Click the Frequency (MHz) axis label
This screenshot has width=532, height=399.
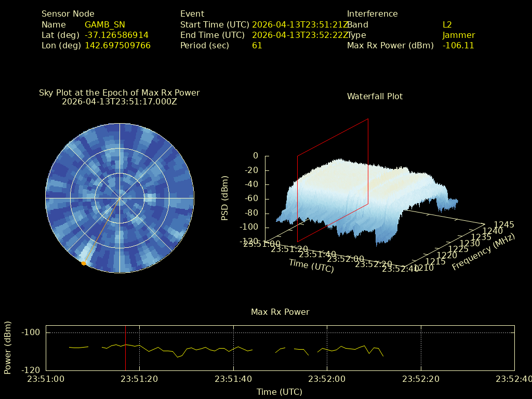(483, 252)
